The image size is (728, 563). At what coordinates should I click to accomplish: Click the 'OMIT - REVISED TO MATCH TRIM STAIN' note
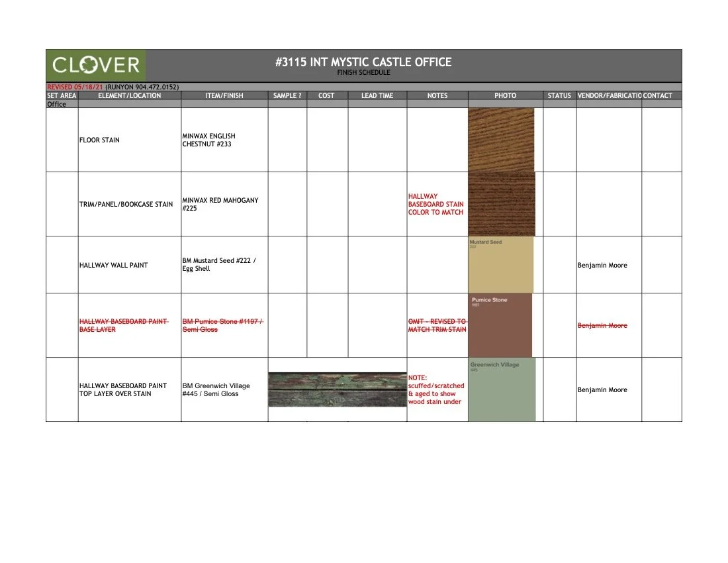tap(437, 325)
